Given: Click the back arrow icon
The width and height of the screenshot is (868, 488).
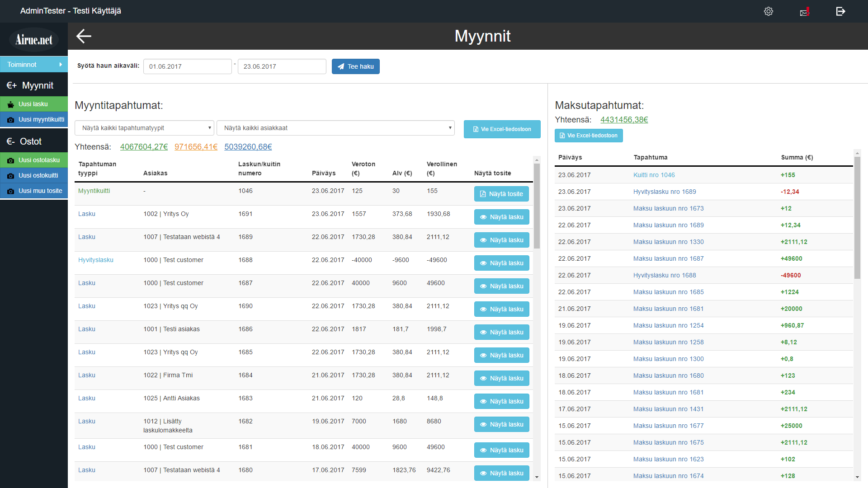Looking at the screenshot, I should pos(84,36).
